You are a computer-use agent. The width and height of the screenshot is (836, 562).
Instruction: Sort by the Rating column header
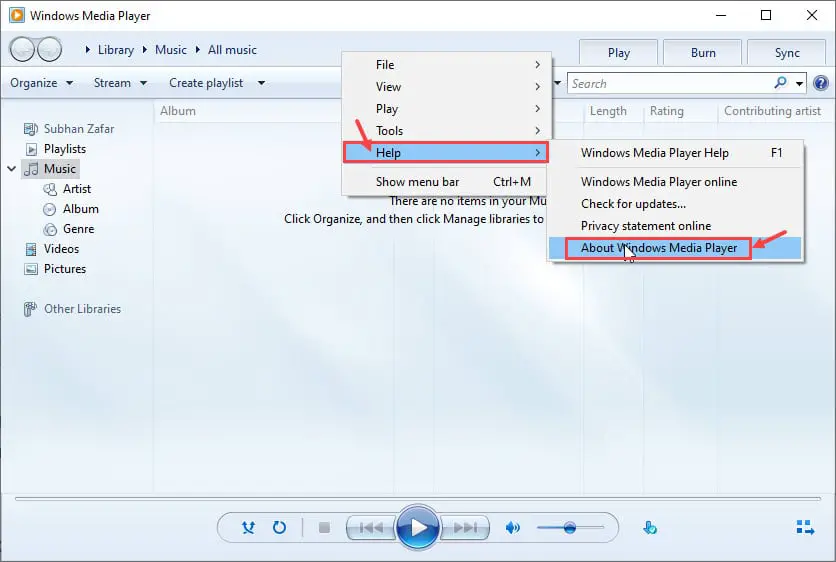[x=666, y=111]
